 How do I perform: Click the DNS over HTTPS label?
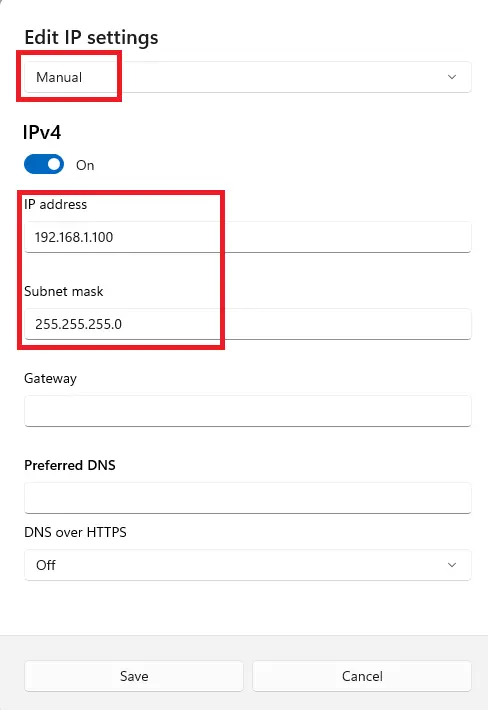[75, 532]
